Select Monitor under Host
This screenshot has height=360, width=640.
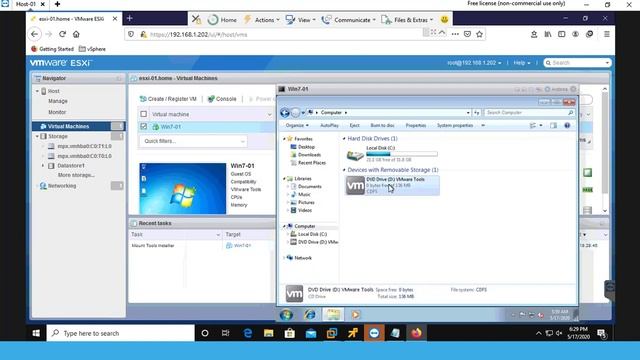pyautogui.click(x=57, y=112)
